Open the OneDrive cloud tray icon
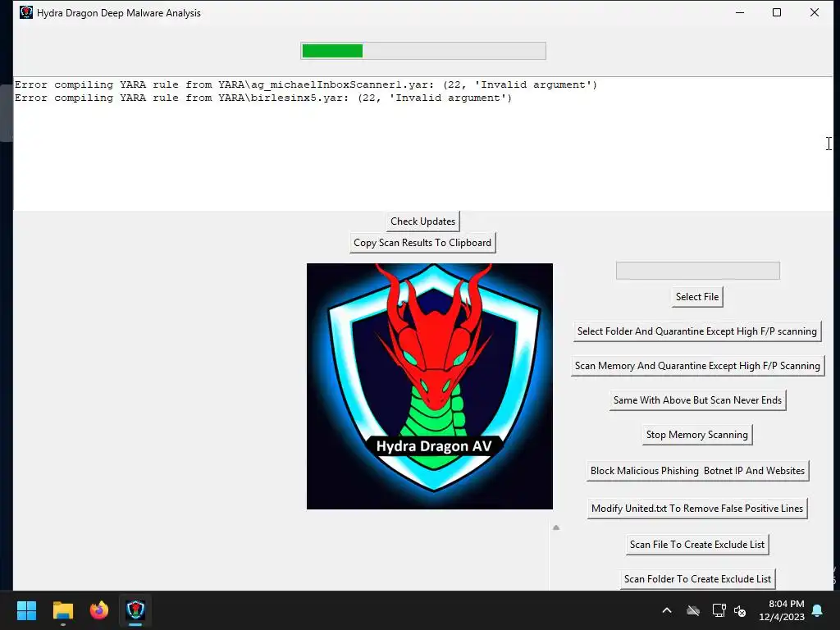 point(693,610)
